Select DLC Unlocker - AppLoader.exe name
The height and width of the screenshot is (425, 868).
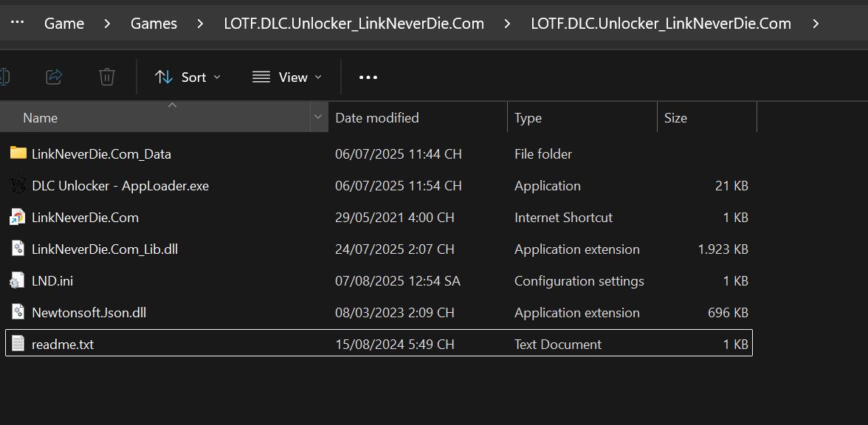[x=120, y=186]
